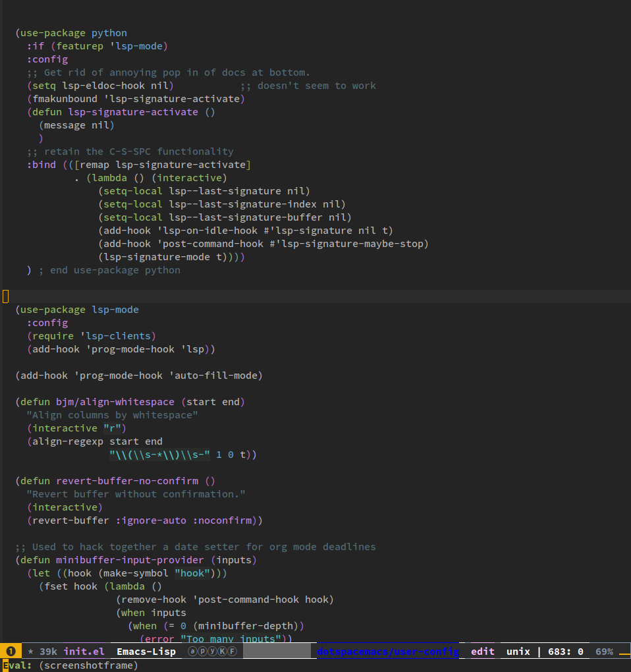The image size is (631, 672).
Task: Click the 'y' minor mode icon
Action: 212,652
